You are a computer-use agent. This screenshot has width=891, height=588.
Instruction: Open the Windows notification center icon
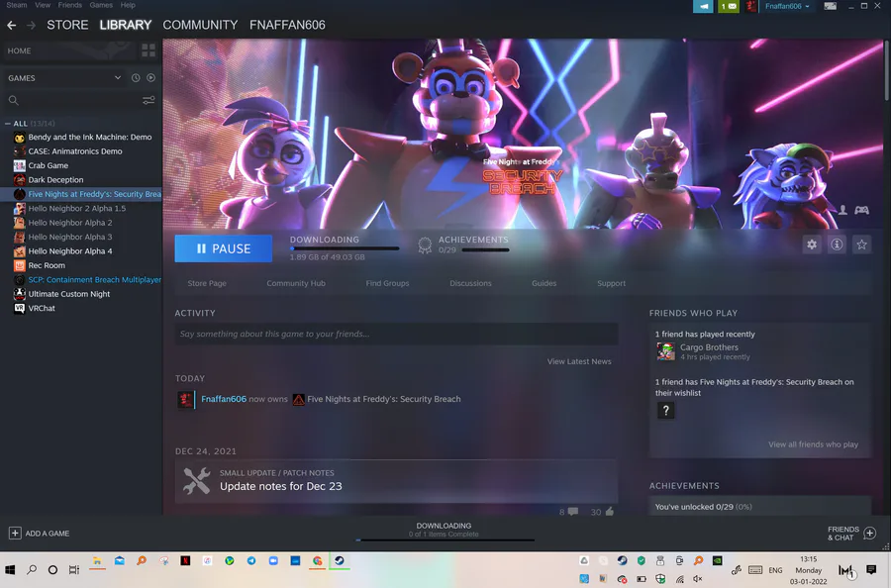[x=871, y=569]
